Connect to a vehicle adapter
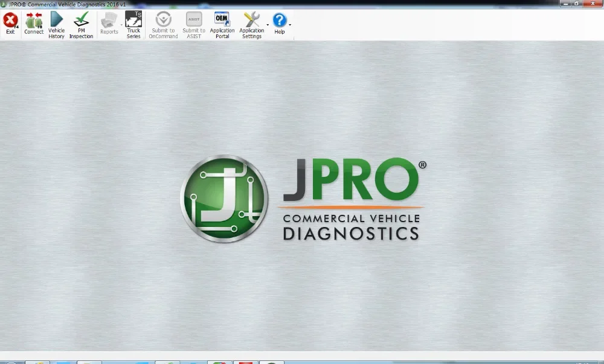Viewport: 604px width, 364px height. point(34,24)
